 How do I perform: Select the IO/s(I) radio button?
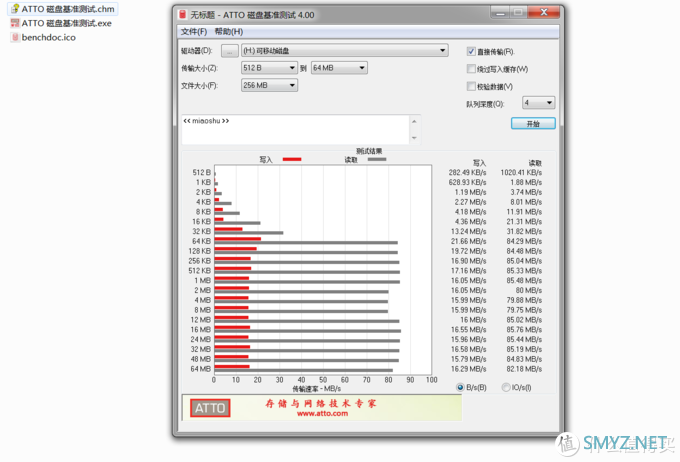click(x=506, y=387)
